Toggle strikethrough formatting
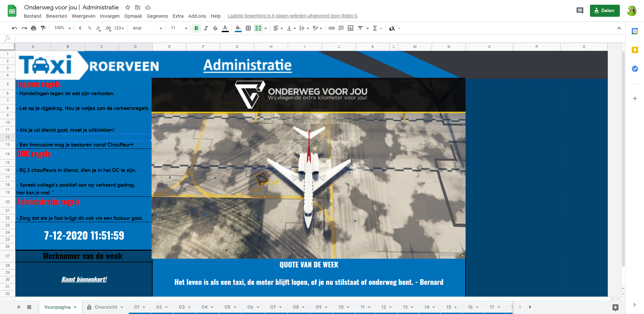644x314 pixels. (x=215, y=28)
